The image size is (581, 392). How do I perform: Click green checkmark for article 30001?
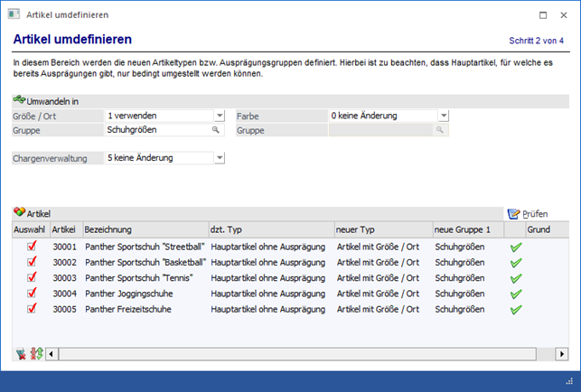[516, 247]
